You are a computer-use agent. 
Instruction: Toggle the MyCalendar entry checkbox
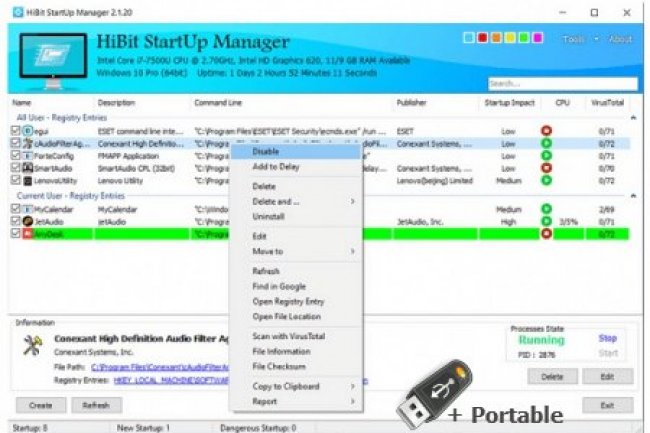15,209
